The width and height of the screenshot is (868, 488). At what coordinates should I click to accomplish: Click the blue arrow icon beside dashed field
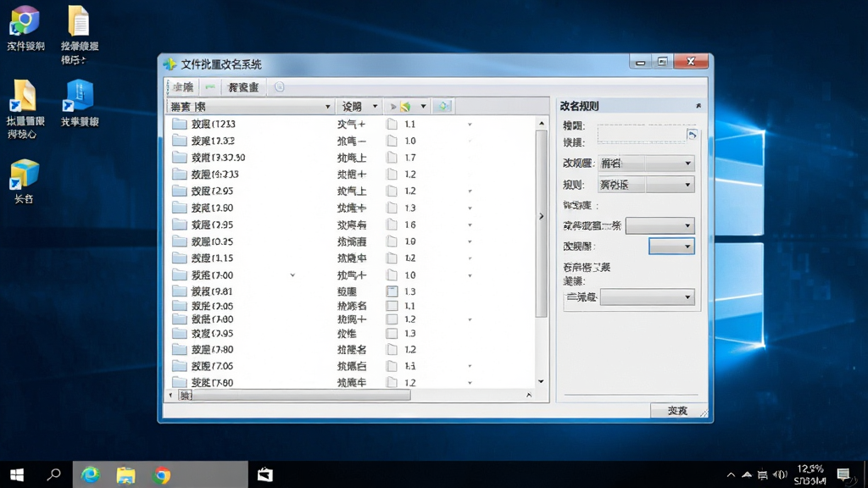692,135
